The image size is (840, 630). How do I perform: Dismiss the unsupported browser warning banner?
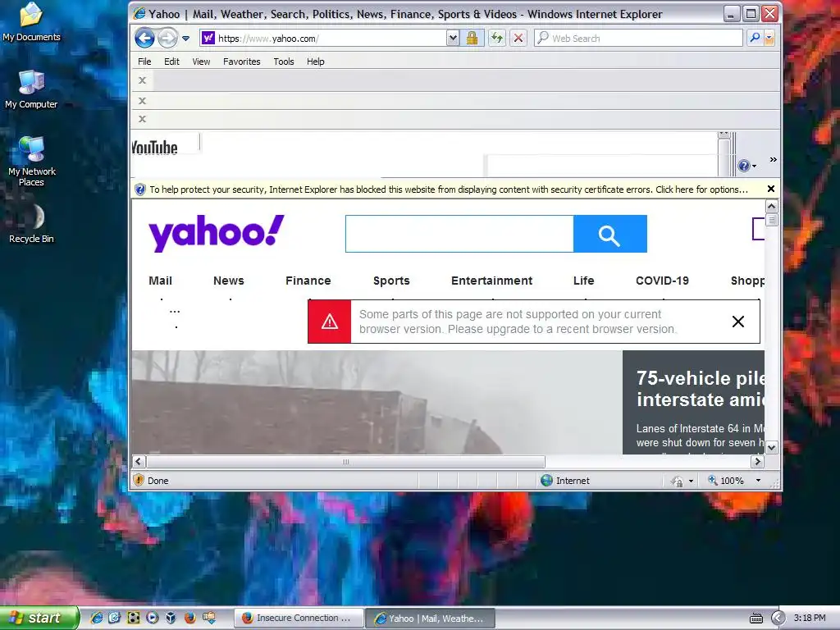[x=737, y=322]
